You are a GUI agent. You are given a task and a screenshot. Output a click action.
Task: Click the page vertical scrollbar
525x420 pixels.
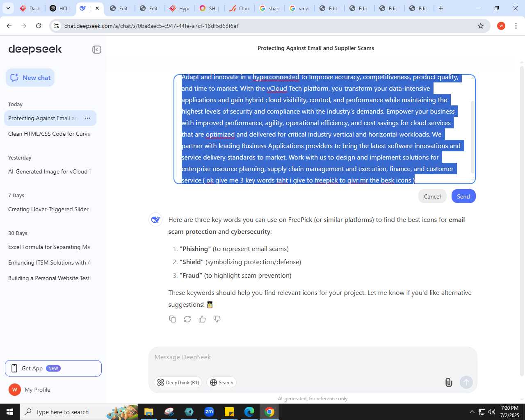[x=522, y=221]
